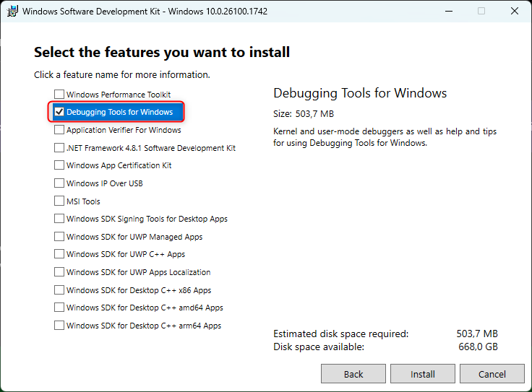Tick Desktop C++ arm64 Apps checkbox
The image size is (532, 392).
pos(59,325)
